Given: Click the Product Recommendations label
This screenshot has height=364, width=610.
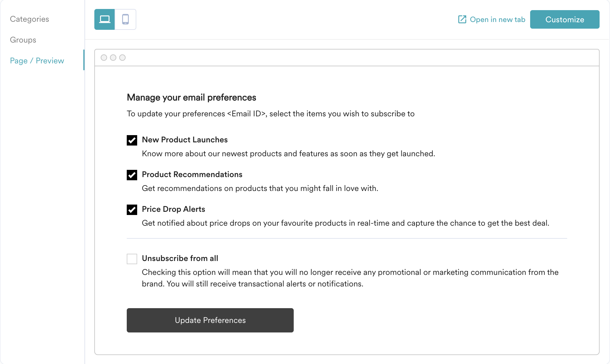Looking at the screenshot, I should click(192, 174).
